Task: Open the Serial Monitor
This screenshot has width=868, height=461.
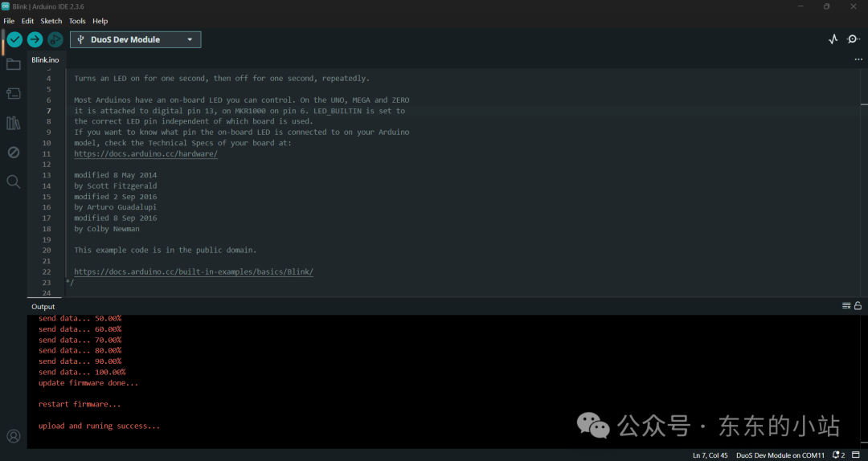Action: point(854,39)
